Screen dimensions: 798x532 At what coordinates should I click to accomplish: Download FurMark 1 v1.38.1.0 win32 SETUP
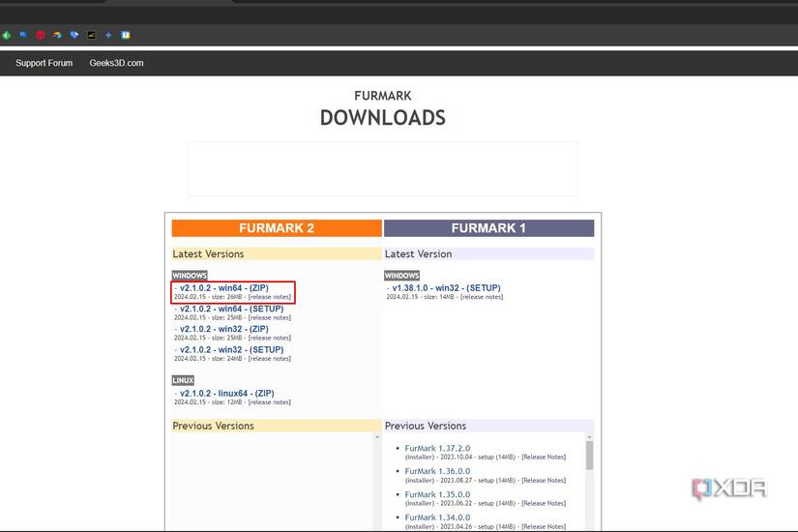point(445,288)
